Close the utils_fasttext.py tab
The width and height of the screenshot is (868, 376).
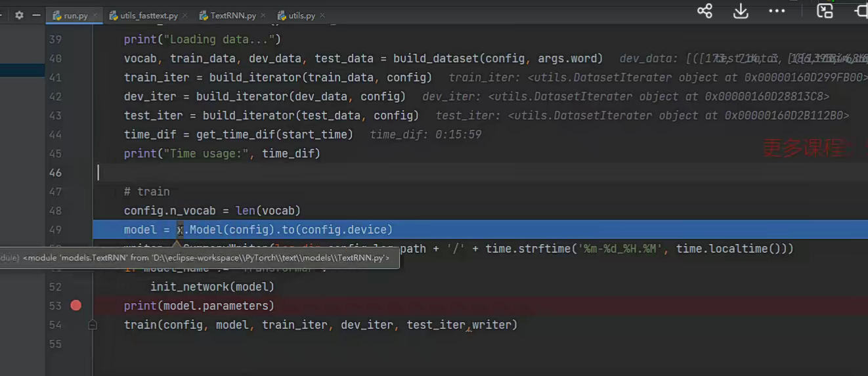pyautogui.click(x=186, y=16)
